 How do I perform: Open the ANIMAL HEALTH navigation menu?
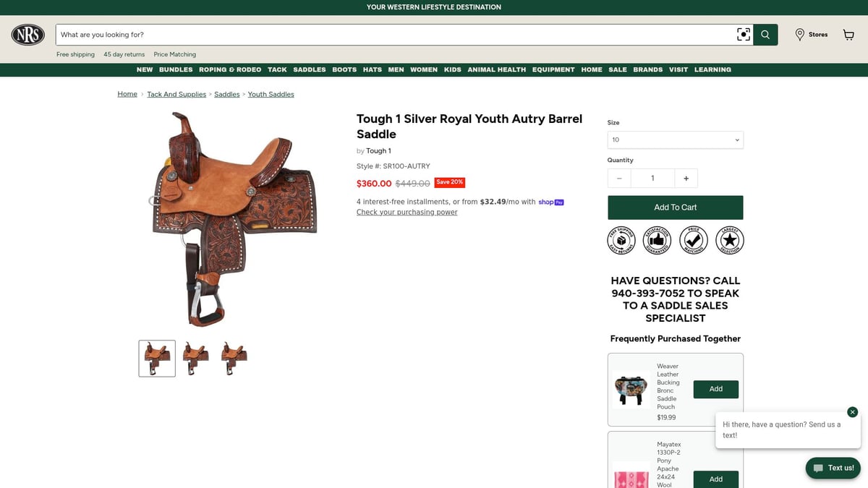(497, 69)
